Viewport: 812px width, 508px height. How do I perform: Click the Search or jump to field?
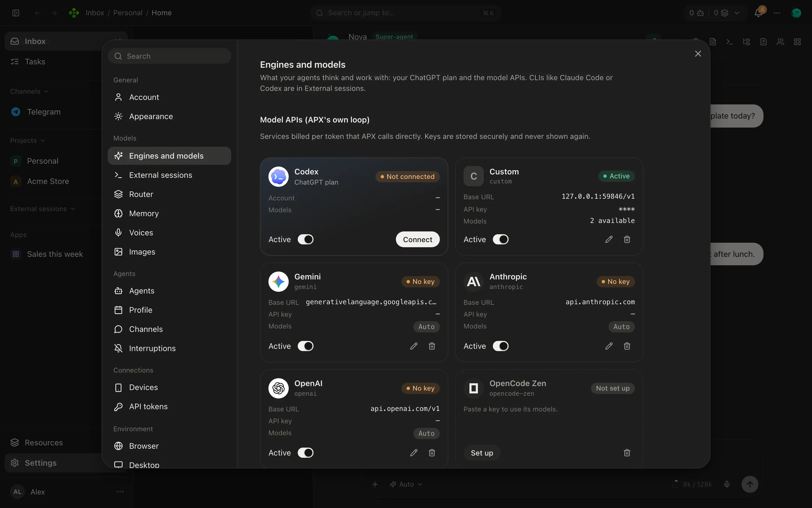[x=405, y=13]
